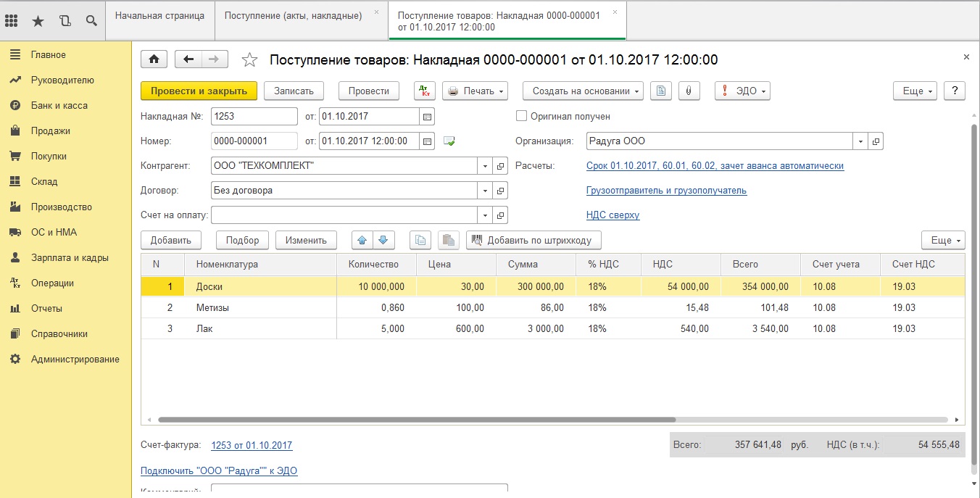Expand the Организация dropdown arrow
The height and width of the screenshot is (498, 980).
click(860, 141)
